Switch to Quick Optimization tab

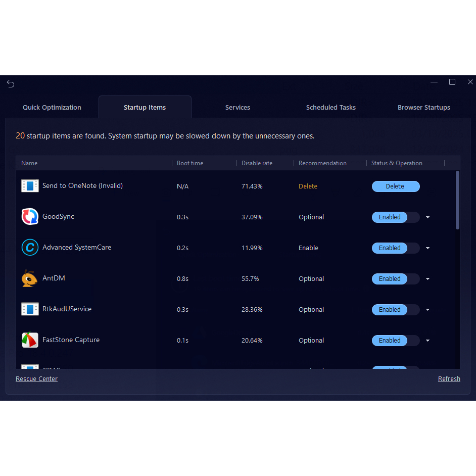[52, 108]
